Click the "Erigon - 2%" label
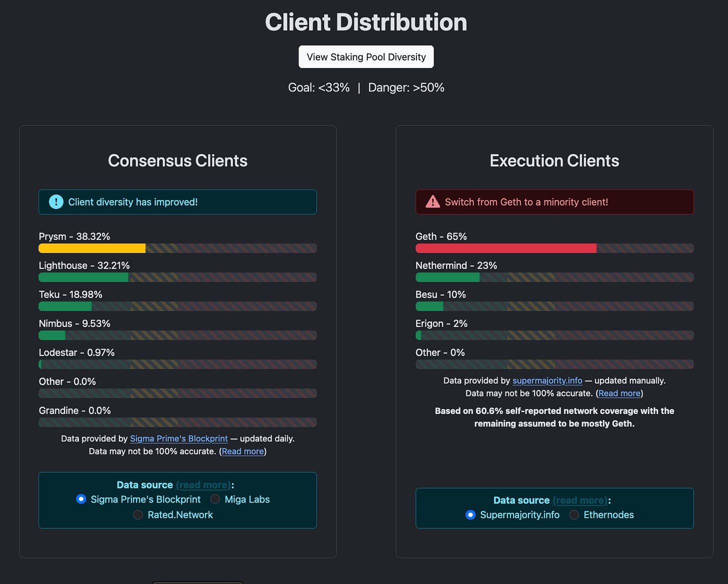The width and height of the screenshot is (728, 584). coord(441,323)
